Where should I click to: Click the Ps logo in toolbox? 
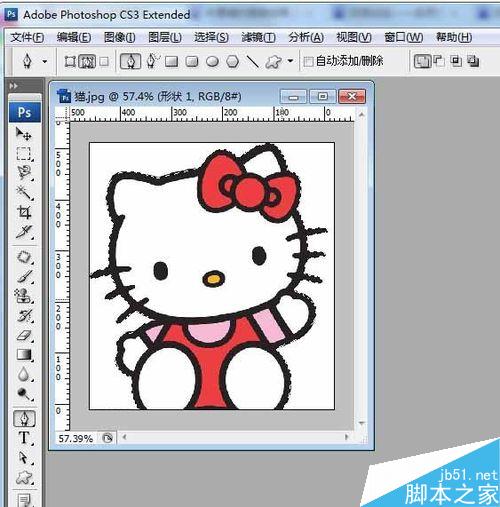click(25, 112)
